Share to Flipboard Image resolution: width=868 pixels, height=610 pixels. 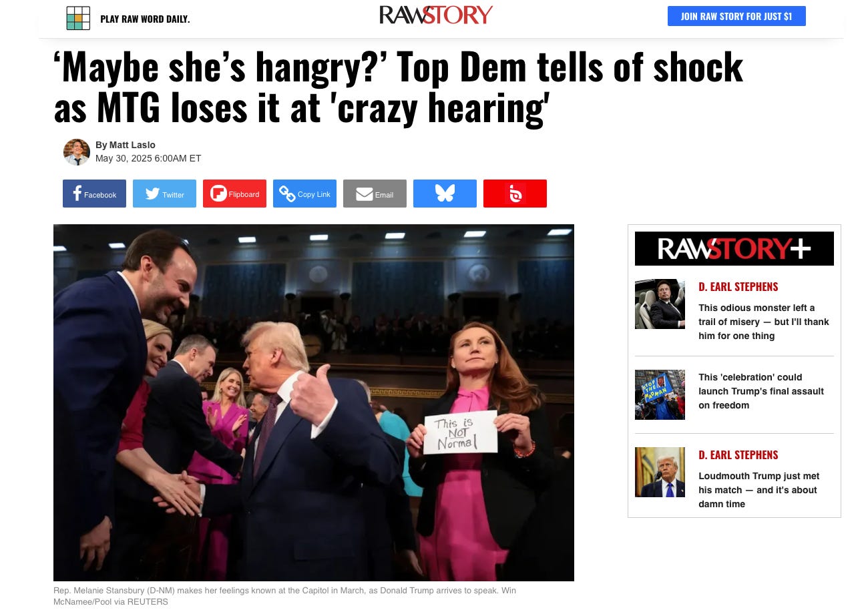[234, 194]
